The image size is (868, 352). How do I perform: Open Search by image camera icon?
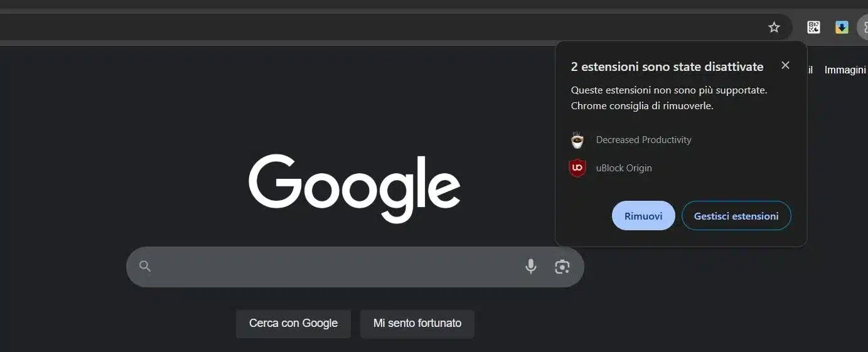click(x=562, y=267)
